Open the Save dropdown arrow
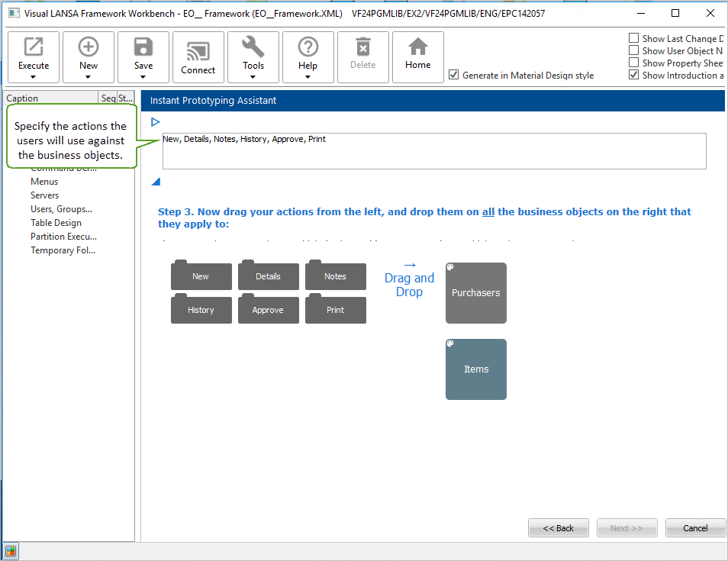Image resolution: width=728 pixels, height=561 pixels. [x=143, y=77]
